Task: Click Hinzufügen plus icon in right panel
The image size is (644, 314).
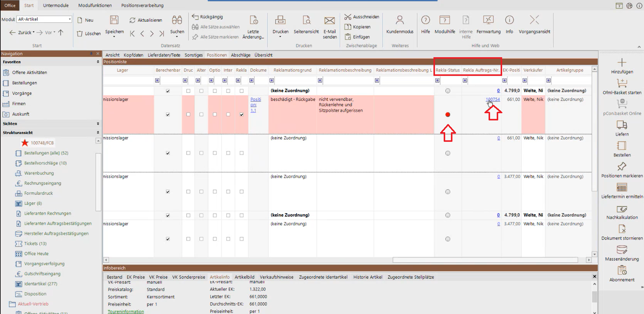Action: [x=622, y=63]
